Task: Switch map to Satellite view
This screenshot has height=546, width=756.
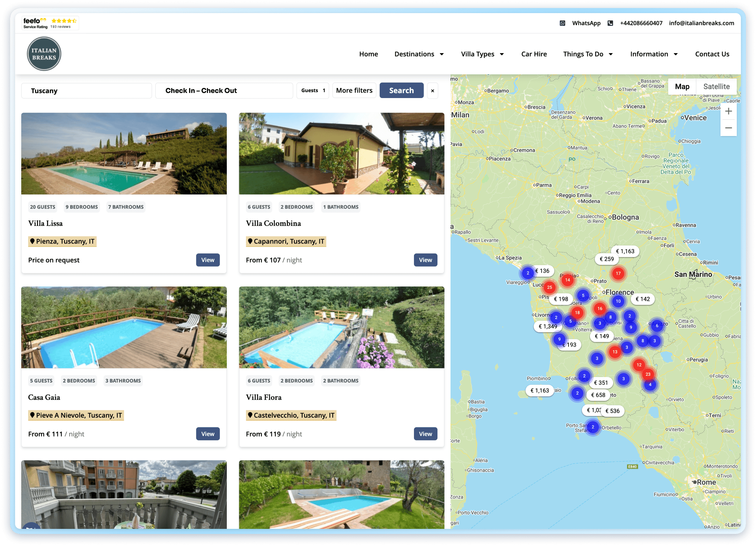Action: (x=716, y=87)
